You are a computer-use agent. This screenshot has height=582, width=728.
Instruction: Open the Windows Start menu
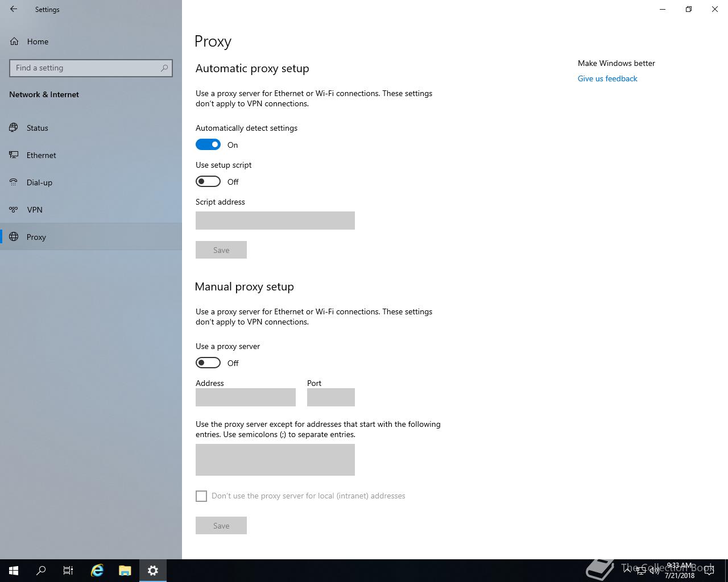[x=14, y=571]
